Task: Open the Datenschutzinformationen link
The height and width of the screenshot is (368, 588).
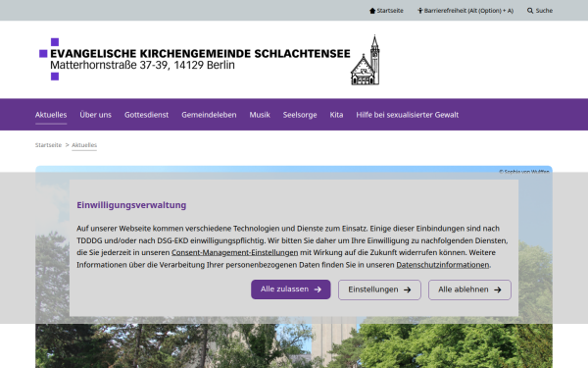Action: [x=443, y=265]
